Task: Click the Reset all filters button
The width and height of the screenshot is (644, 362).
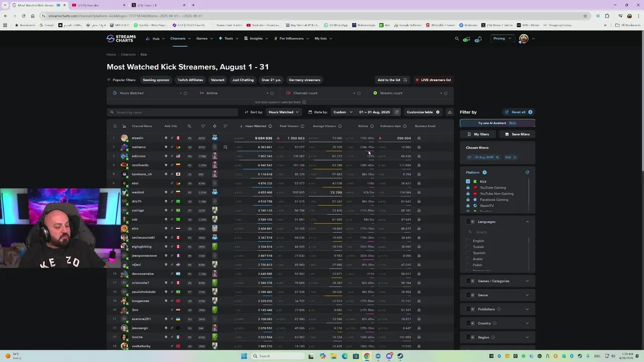Action: 518,112
